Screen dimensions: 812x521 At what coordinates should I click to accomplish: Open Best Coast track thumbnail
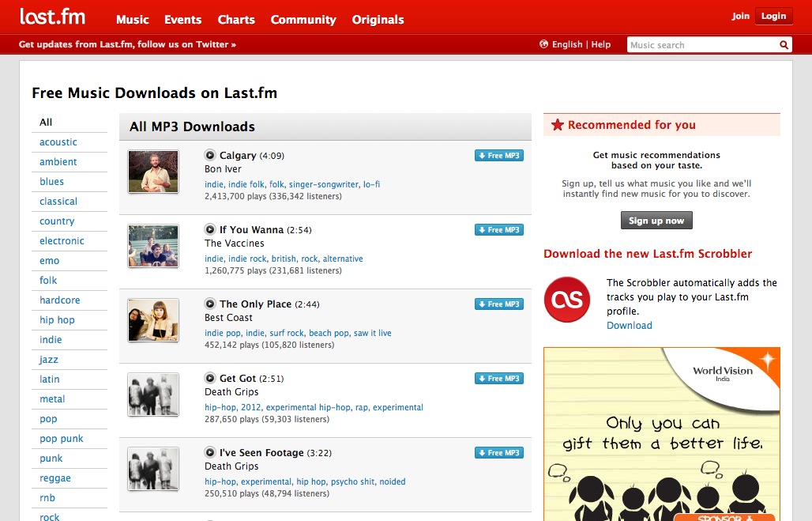pyautogui.click(x=153, y=320)
